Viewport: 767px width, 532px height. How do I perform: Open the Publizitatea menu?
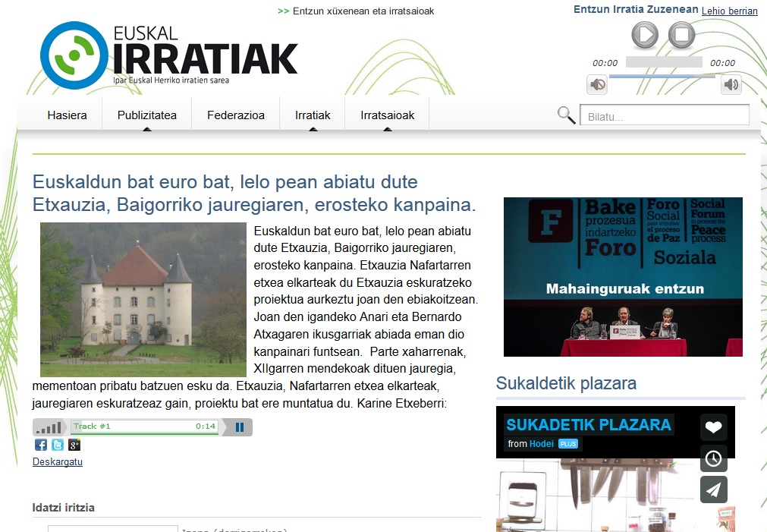146,115
